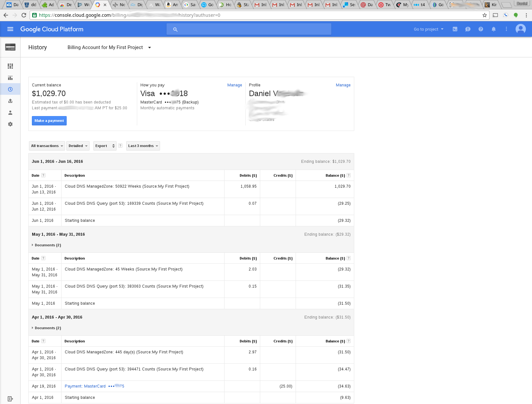
Task: Expand the sidebar with the bottom toggle icon
Action: pos(10,399)
